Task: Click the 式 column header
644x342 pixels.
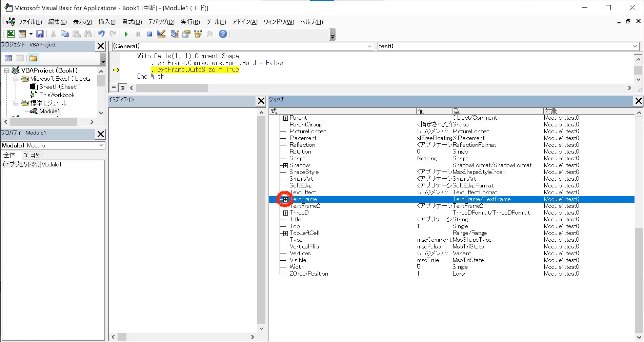Action: (x=343, y=111)
